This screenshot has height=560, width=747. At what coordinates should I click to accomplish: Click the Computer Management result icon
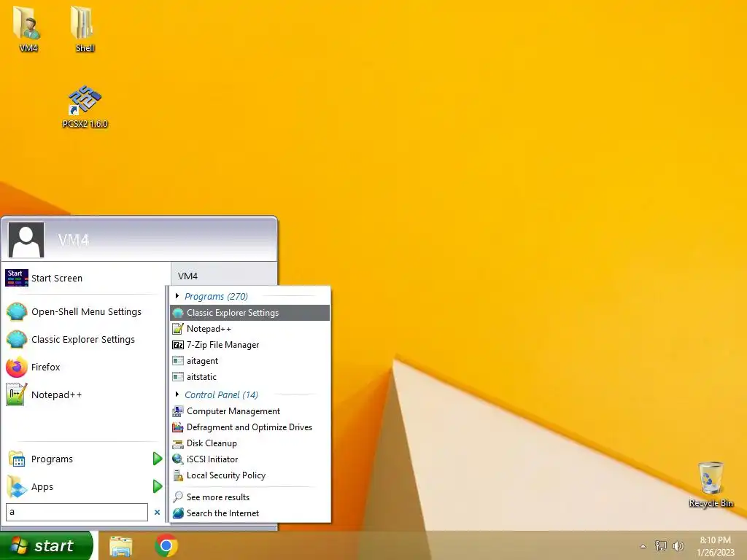(178, 411)
